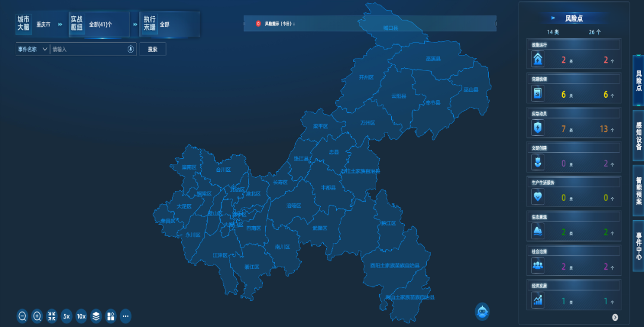Click the 请输入 event name input field
The width and height of the screenshot is (644, 327).
coord(89,50)
